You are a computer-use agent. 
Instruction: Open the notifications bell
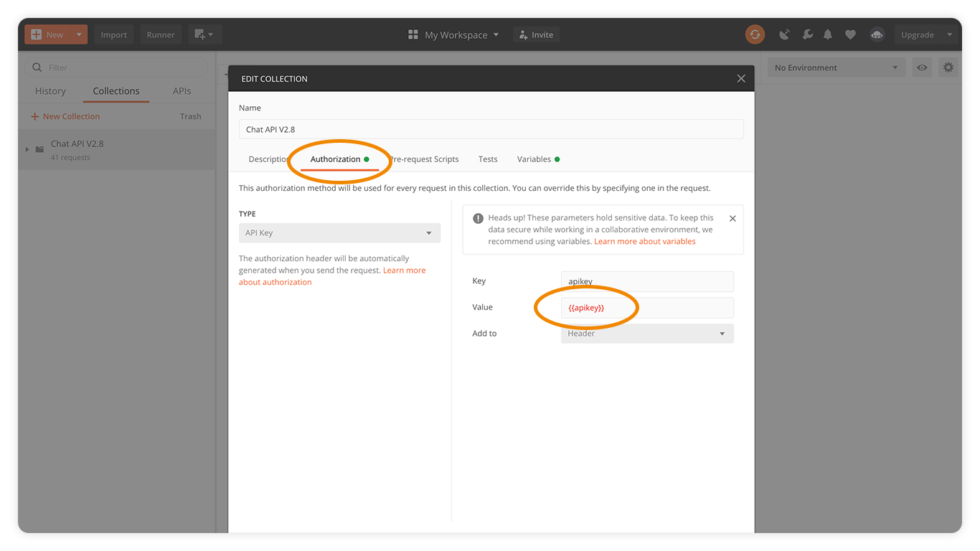click(828, 34)
